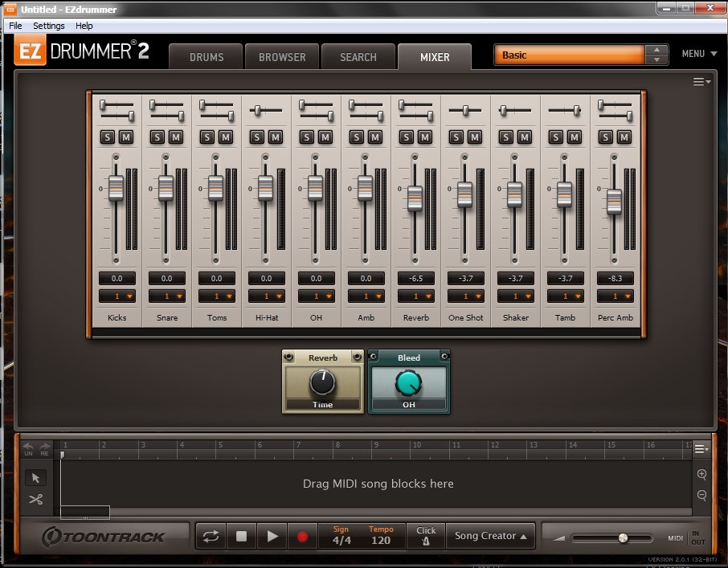
Task: Click the zoom-in magnifier beside the timeline
Action: [x=701, y=475]
